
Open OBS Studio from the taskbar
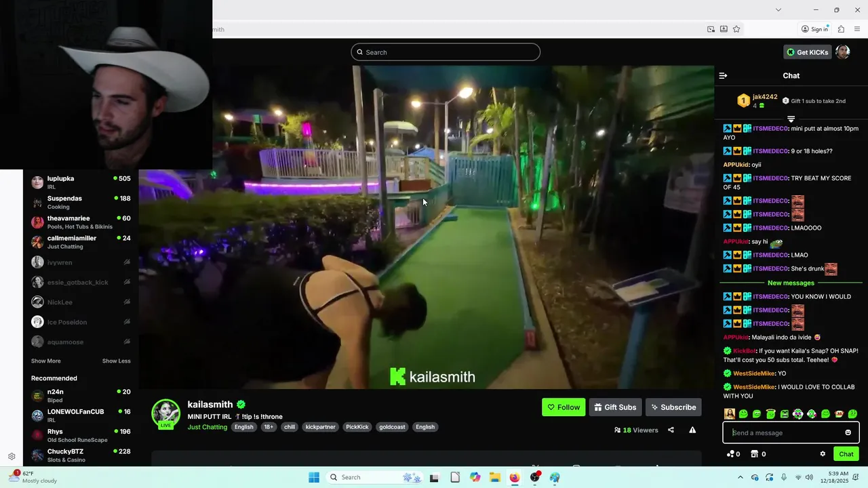pos(535,477)
